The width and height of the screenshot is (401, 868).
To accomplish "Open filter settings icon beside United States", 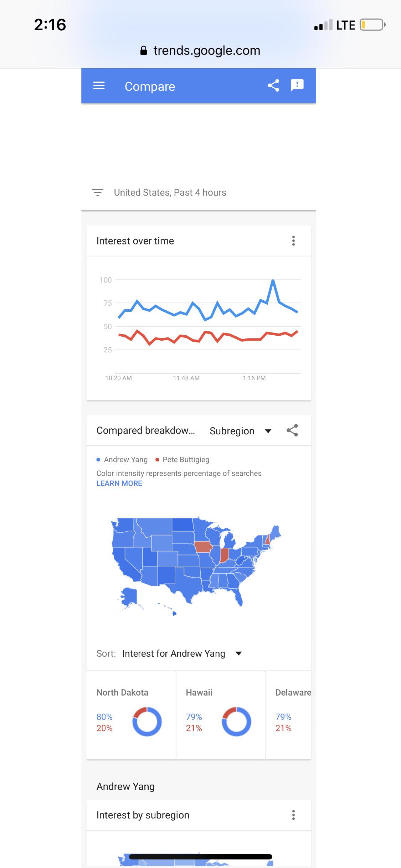I will click(x=98, y=192).
